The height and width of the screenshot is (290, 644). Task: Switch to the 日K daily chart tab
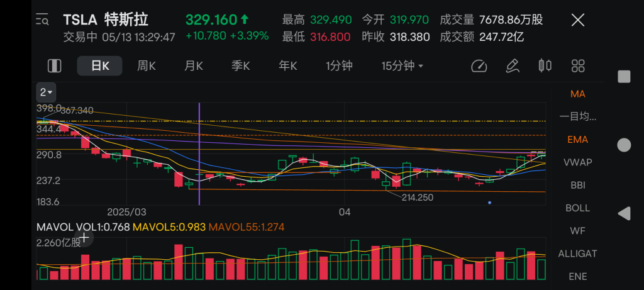pyautogui.click(x=100, y=65)
